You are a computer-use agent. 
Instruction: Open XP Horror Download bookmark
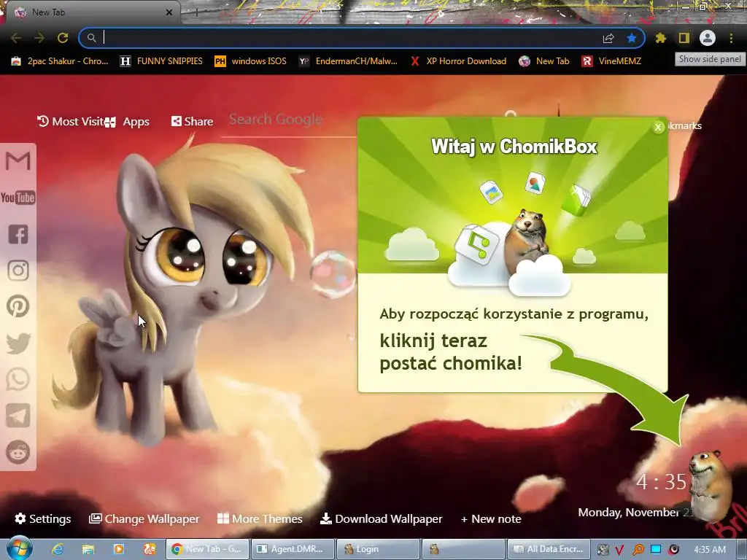458,61
